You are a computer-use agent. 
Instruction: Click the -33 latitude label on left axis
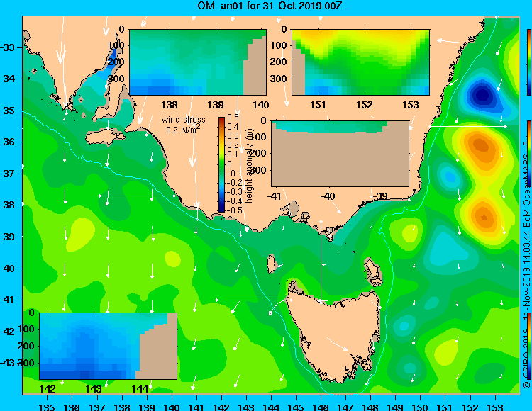pos(7,47)
